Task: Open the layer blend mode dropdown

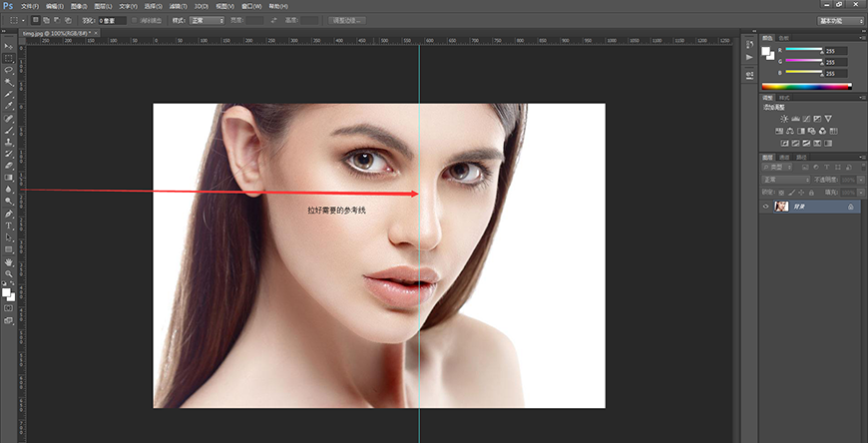Action: tap(785, 180)
